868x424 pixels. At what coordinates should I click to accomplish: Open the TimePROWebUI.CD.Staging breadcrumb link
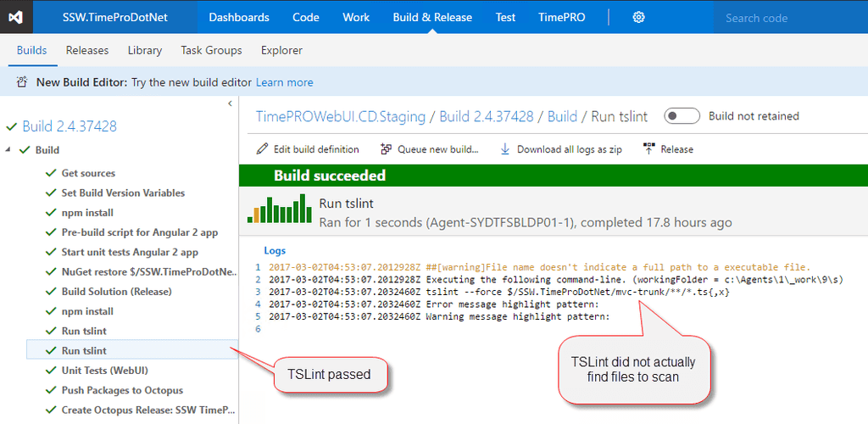click(x=340, y=116)
